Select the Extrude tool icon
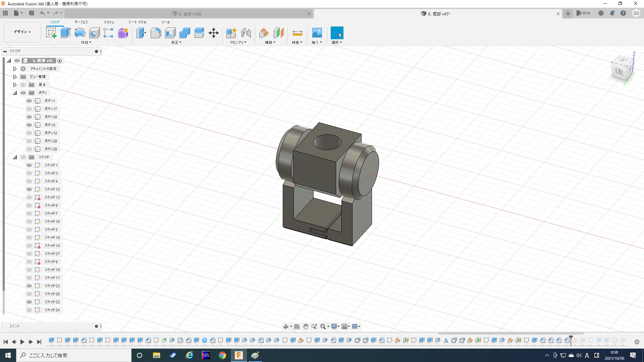This screenshot has height=362, width=644. point(65,33)
